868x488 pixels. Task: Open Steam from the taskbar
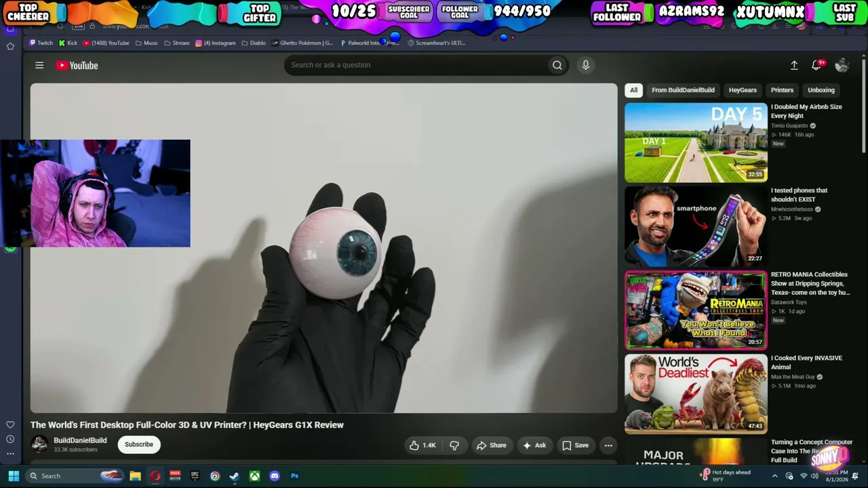pos(235,476)
